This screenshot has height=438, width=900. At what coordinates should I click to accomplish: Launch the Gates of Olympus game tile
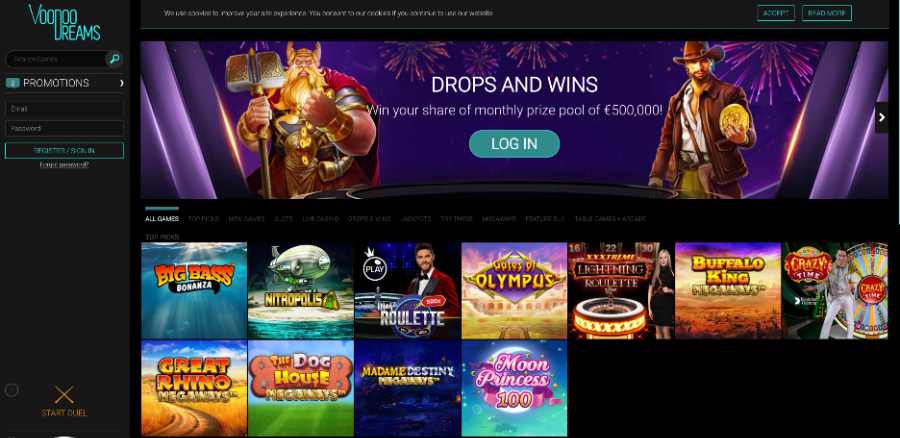click(514, 290)
